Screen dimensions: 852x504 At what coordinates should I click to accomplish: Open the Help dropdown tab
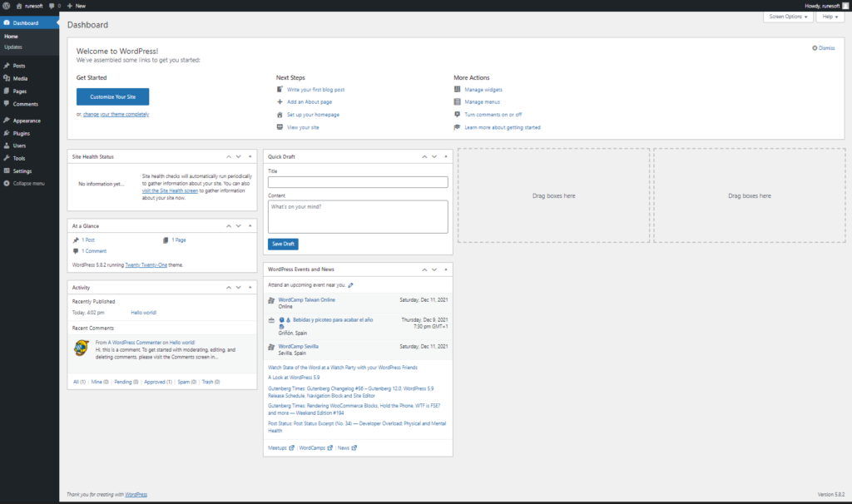tap(830, 17)
